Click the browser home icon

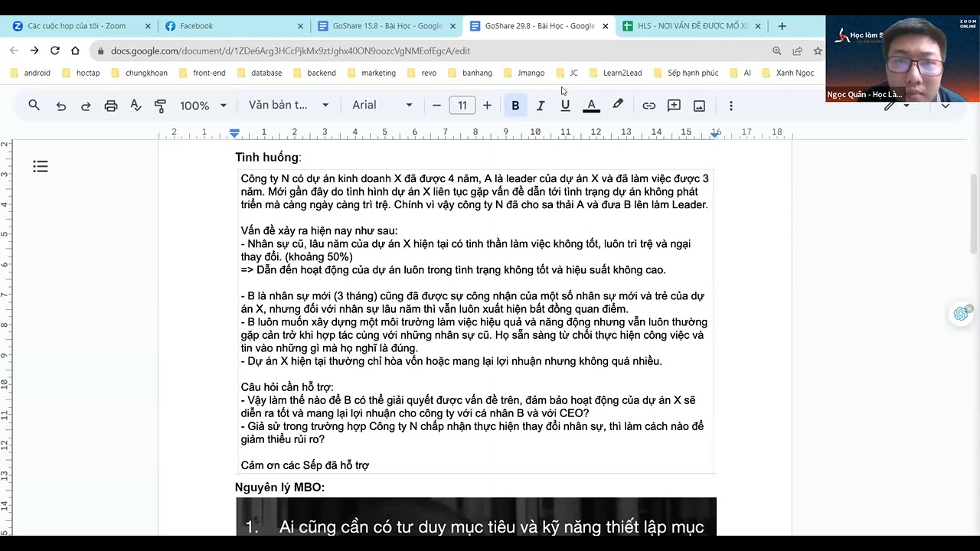(x=75, y=51)
